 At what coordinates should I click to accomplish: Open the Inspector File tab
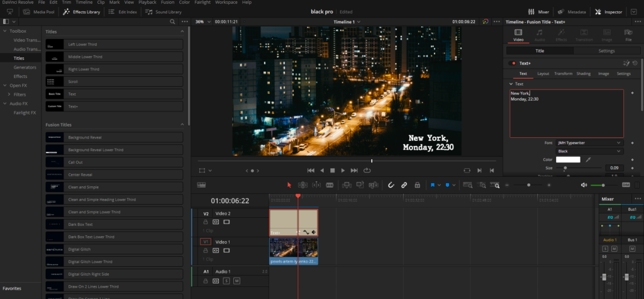[x=628, y=35]
